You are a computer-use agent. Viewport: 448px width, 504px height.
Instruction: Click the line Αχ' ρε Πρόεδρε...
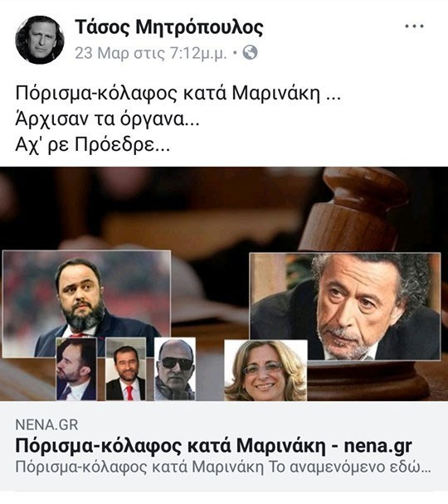click(93, 145)
